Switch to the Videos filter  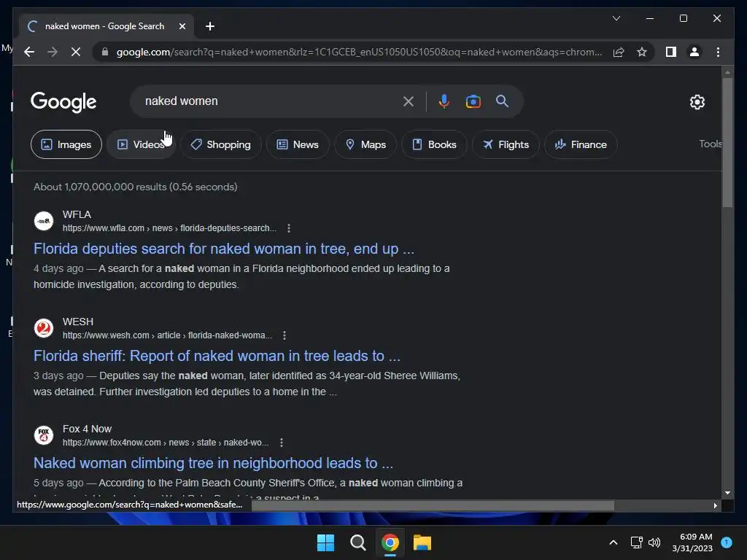tap(141, 144)
